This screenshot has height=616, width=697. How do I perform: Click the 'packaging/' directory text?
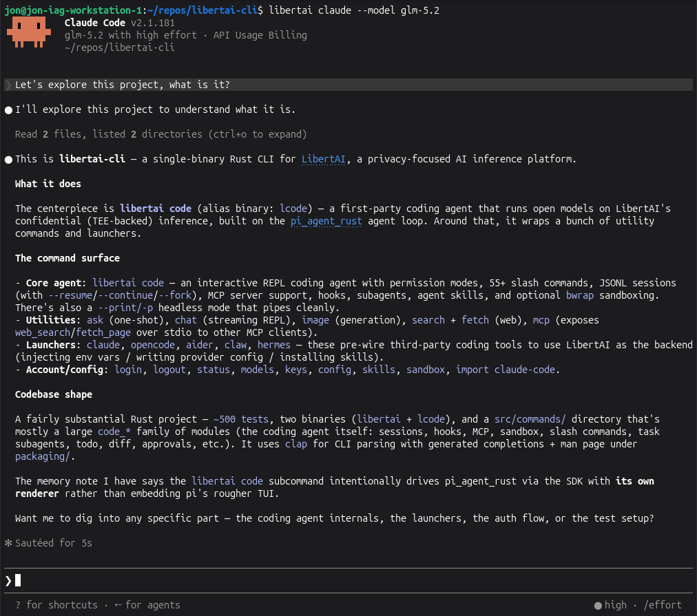43,456
